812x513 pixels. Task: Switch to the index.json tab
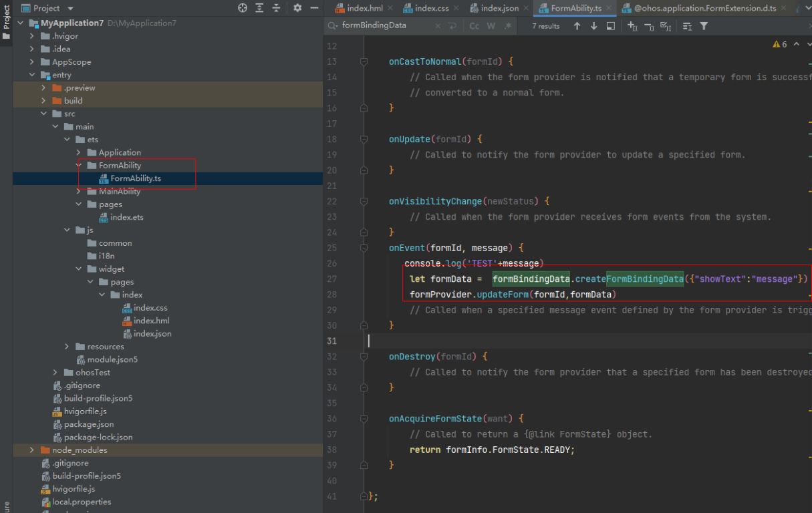(498, 8)
